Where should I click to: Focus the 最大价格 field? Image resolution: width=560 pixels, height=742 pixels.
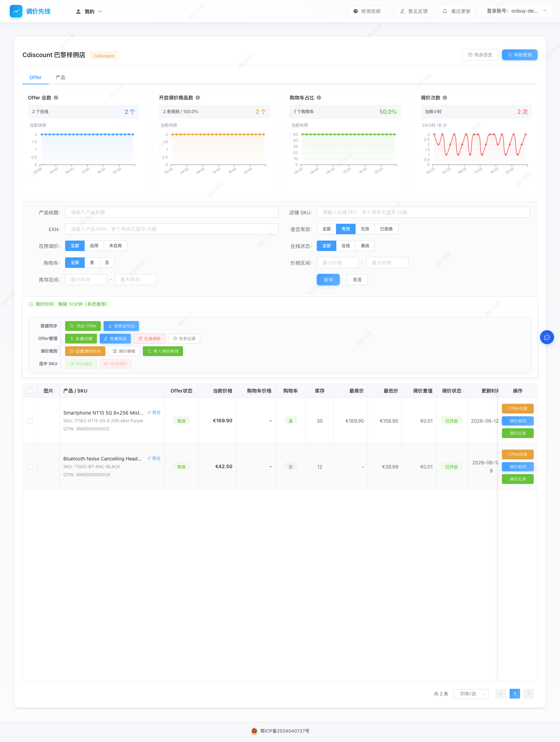(387, 263)
